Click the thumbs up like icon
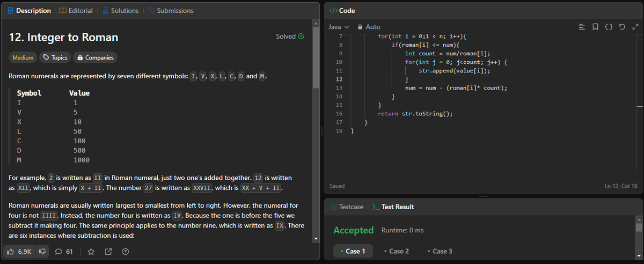This screenshot has height=264, width=644. click(x=12, y=251)
